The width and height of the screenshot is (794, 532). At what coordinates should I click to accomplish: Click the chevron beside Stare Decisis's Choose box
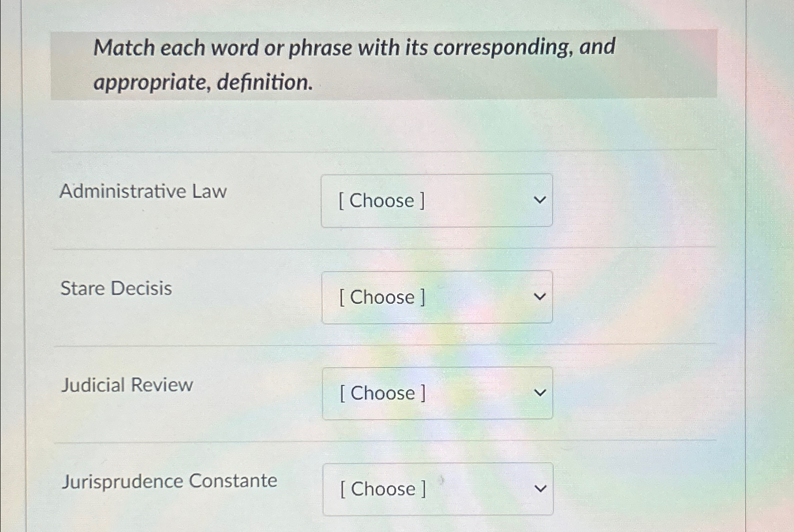click(x=541, y=297)
